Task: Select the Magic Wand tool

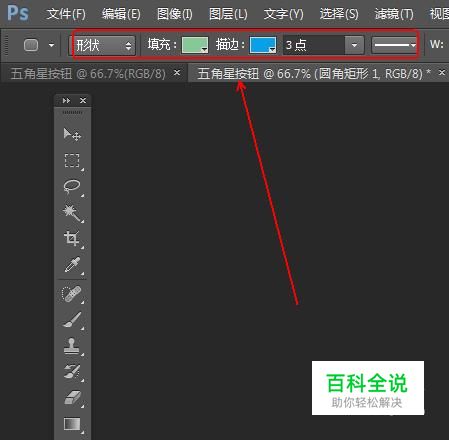Action: [72, 213]
